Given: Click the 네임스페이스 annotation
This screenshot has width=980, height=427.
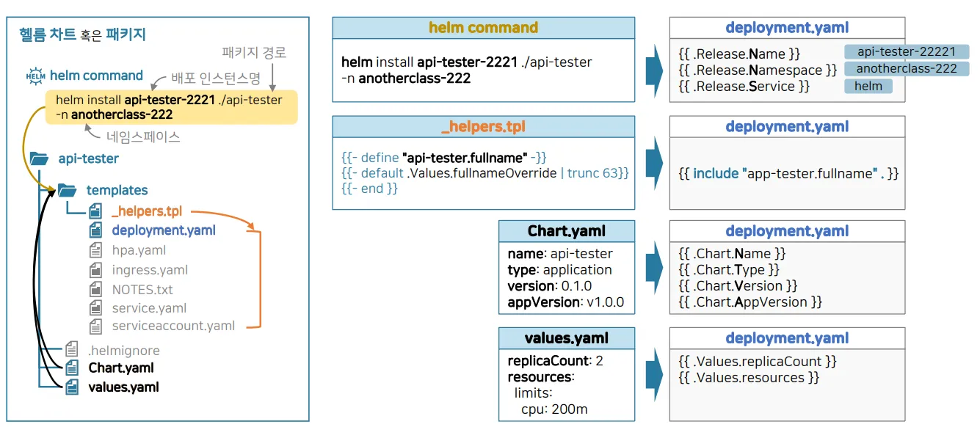Looking at the screenshot, I should pyautogui.click(x=143, y=136).
